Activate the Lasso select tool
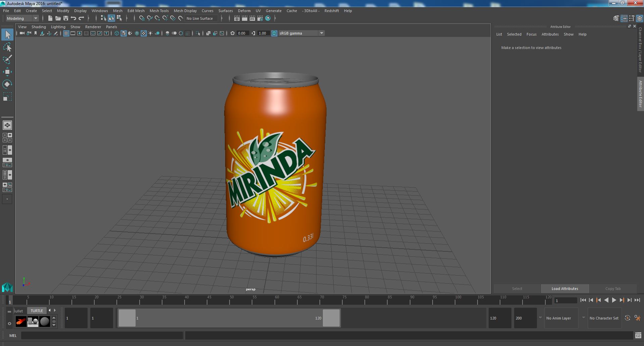644x346 pixels. coord(7,47)
